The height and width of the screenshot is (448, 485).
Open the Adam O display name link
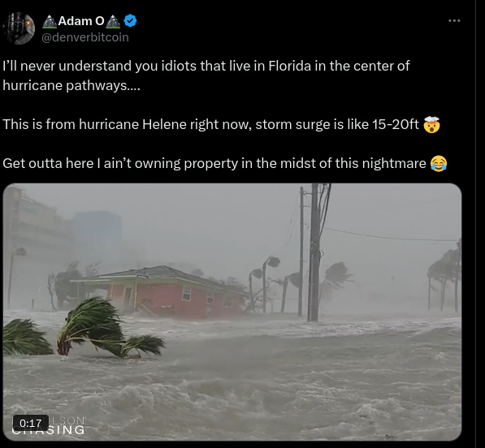pos(81,21)
